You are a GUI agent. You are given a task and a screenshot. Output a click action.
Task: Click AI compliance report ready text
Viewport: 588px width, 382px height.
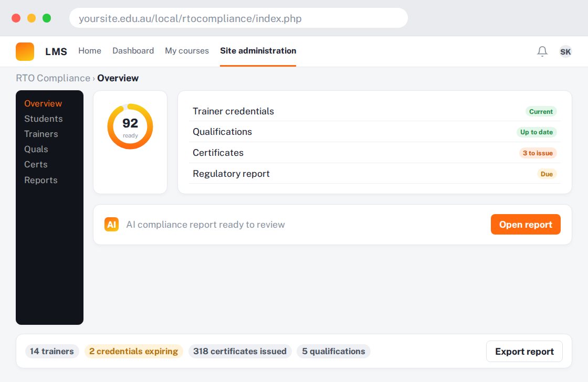[x=205, y=225]
